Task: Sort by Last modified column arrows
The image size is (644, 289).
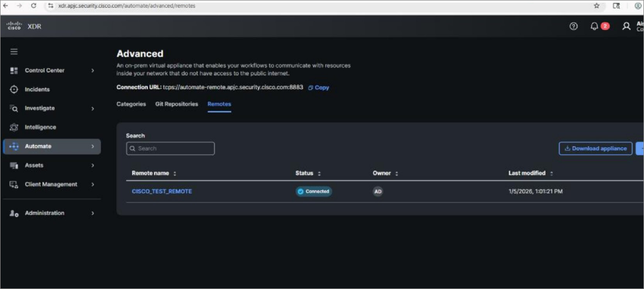Action: 552,174
